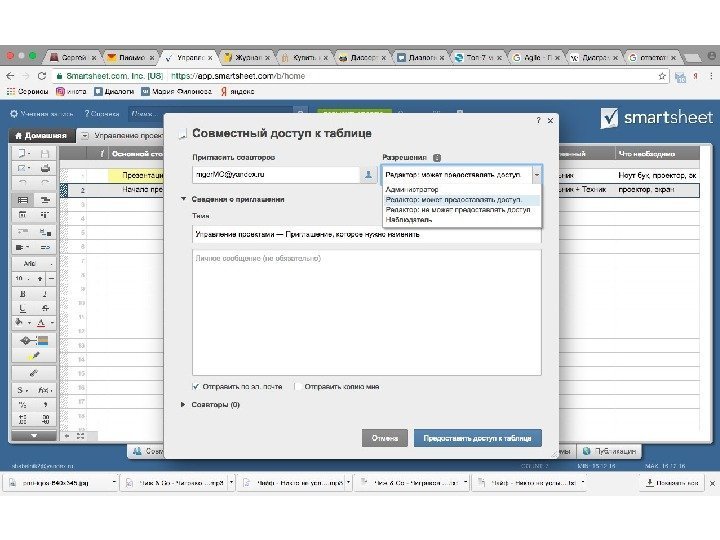
Task: Click the Сервисы apps bookmark icon
Action: (x=27, y=91)
